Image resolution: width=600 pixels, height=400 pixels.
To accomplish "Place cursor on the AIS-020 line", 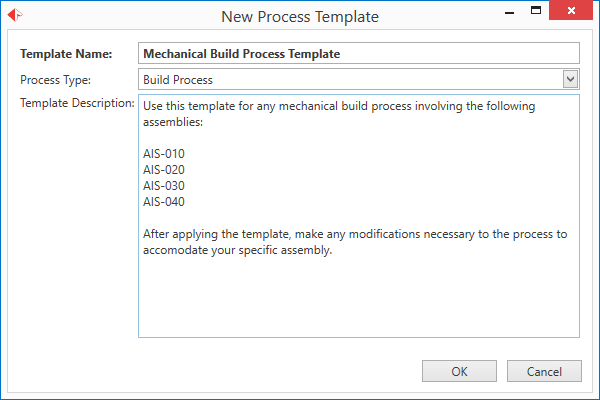I will point(165,170).
